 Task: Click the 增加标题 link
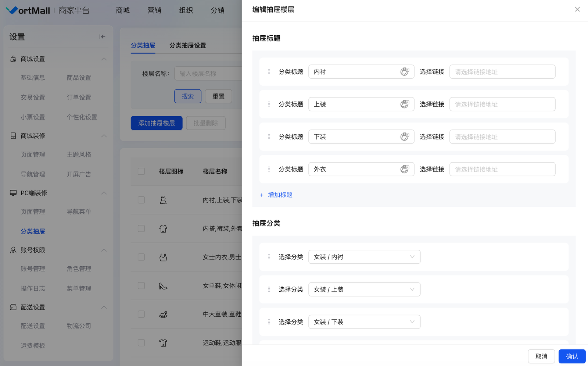click(x=280, y=195)
